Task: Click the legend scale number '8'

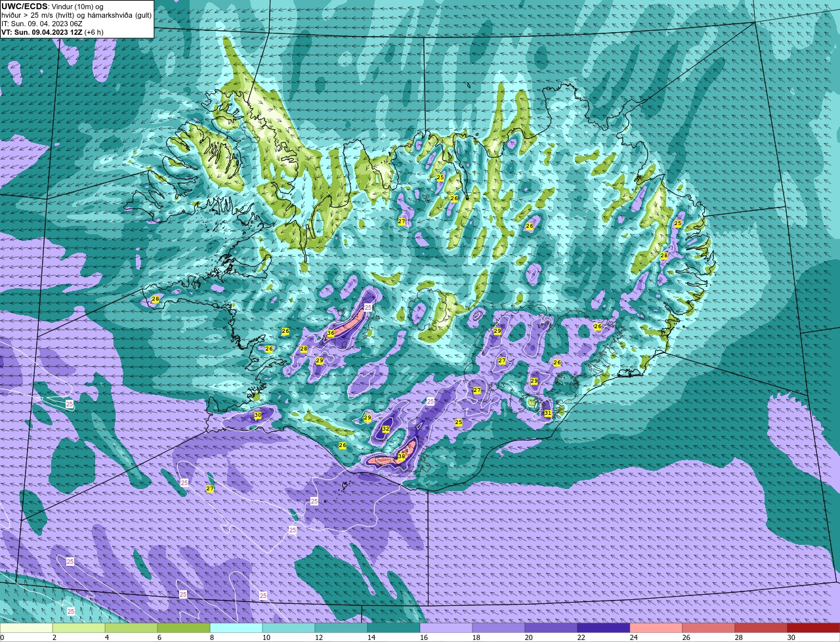Action: pyautogui.click(x=211, y=637)
